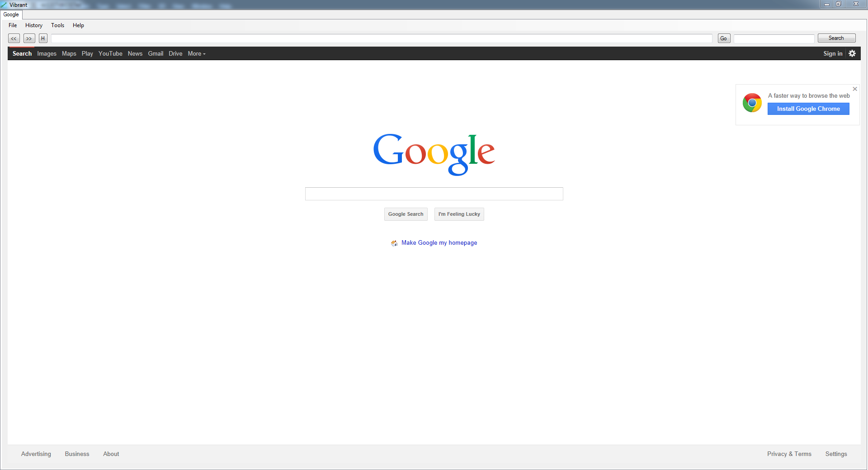Viewport: 868px width, 470px height.
Task: Click the Install Google Chrome button
Action: click(x=808, y=109)
